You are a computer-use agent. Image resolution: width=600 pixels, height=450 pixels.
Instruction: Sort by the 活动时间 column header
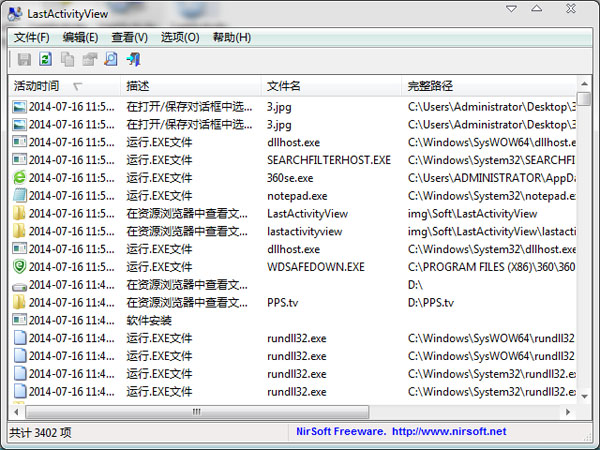64,86
